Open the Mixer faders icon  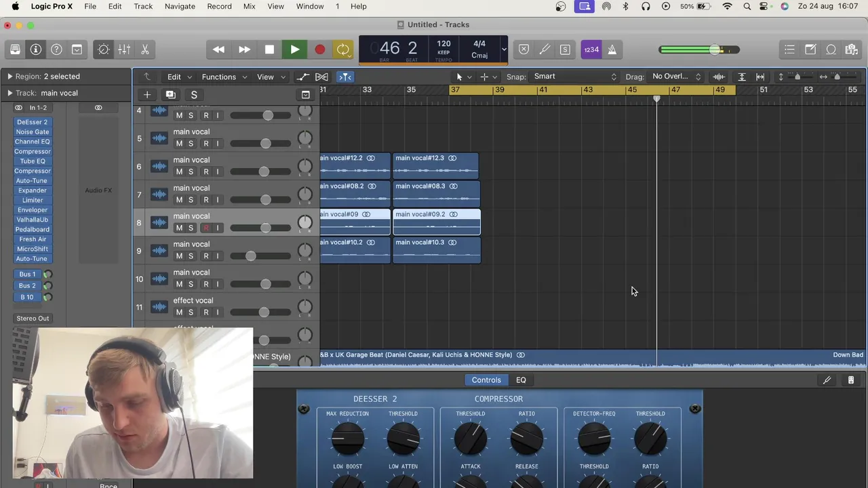coord(124,49)
